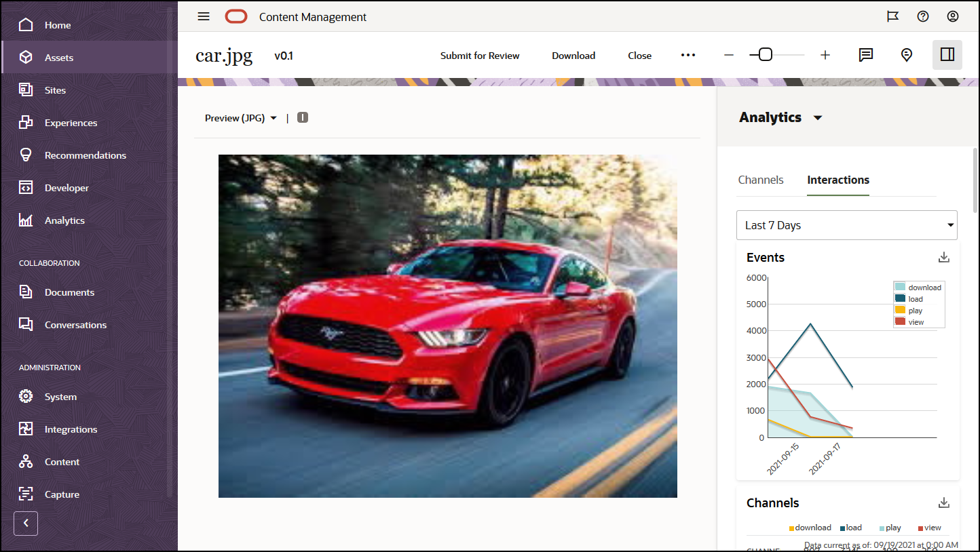
Task: Click the Analytics panel vertical scrollbar
Action: pos(976,180)
